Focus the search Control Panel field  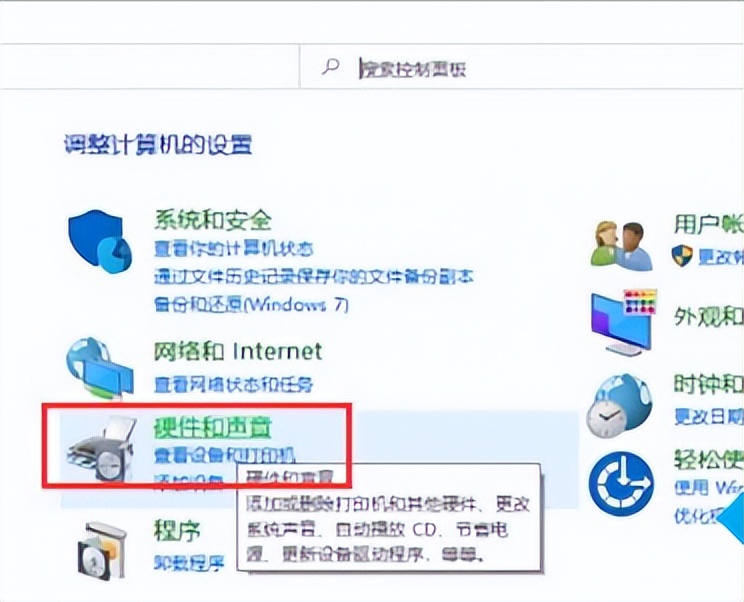522,68
